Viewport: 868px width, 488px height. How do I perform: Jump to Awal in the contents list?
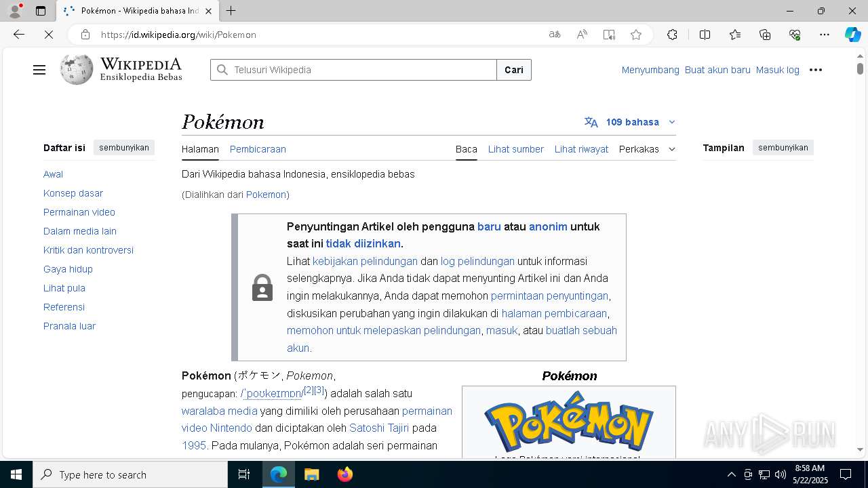coord(53,174)
